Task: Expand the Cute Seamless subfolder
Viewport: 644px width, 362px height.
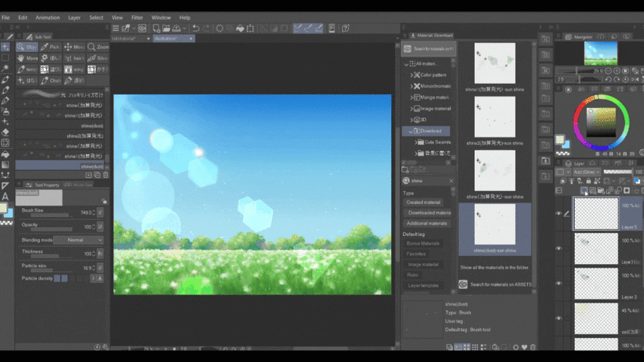Action: [416, 142]
